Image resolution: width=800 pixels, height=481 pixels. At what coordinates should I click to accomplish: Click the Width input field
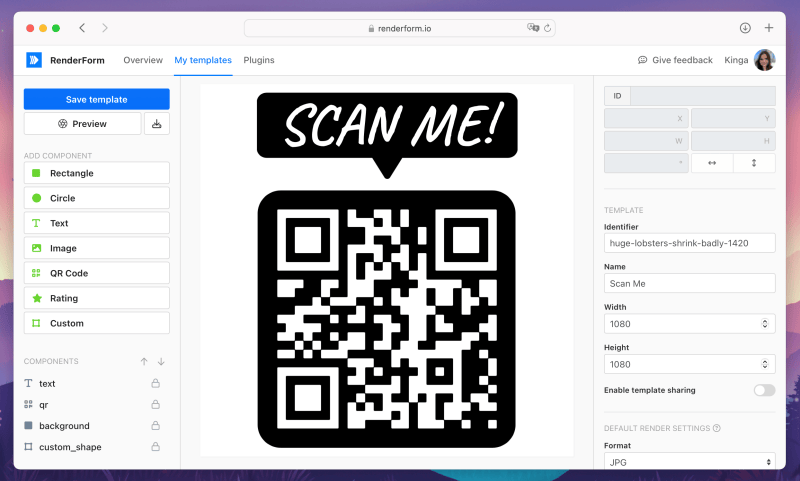click(690, 324)
